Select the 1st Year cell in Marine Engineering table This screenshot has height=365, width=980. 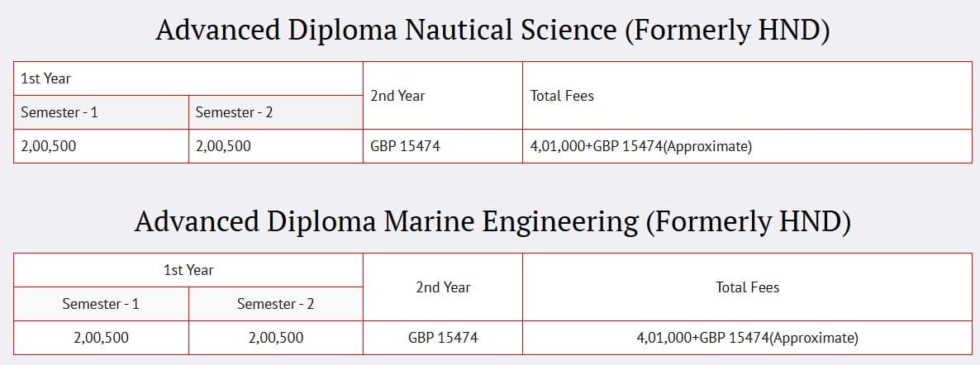click(x=188, y=270)
